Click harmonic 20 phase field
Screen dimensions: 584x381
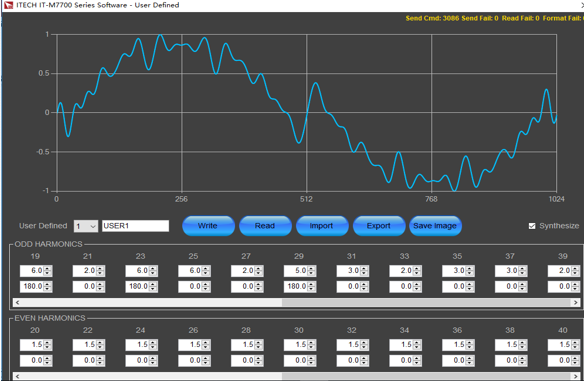pyautogui.click(x=32, y=361)
